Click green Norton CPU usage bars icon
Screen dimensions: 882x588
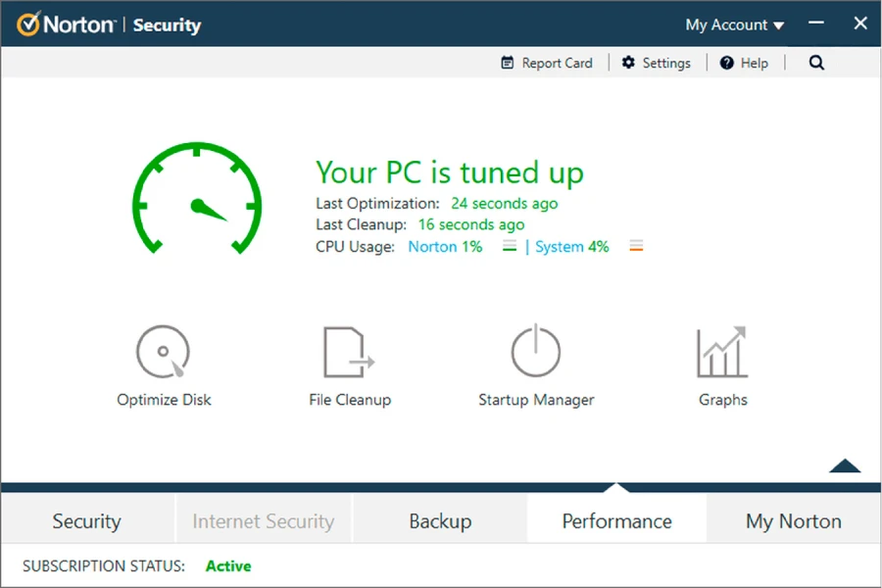(x=510, y=246)
